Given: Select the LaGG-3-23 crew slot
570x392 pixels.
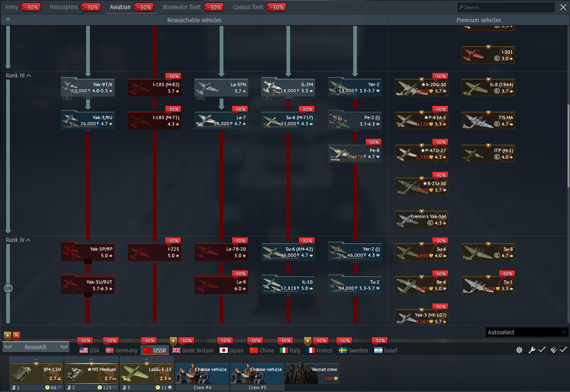Looking at the screenshot, I should [146, 374].
